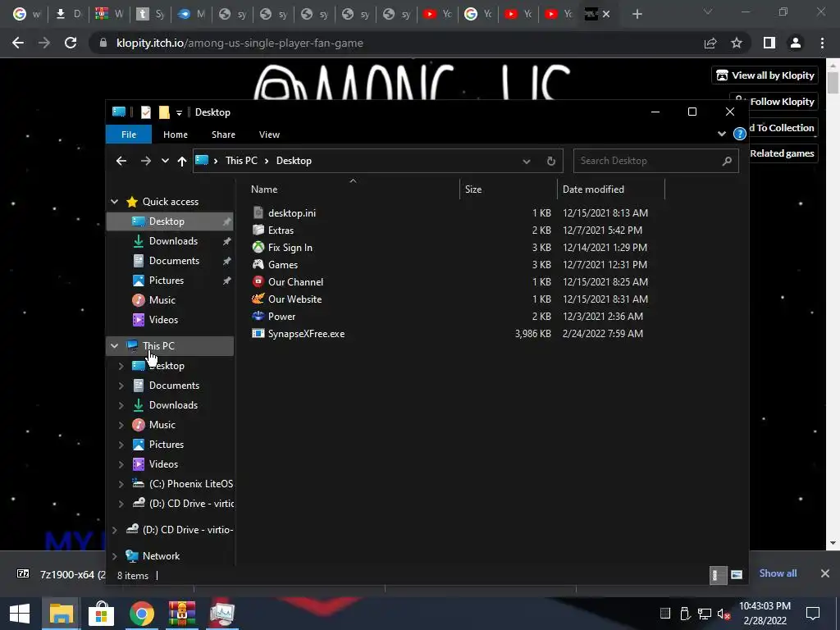
Task: Open the Windows Start menu
Action: [x=20, y=614]
